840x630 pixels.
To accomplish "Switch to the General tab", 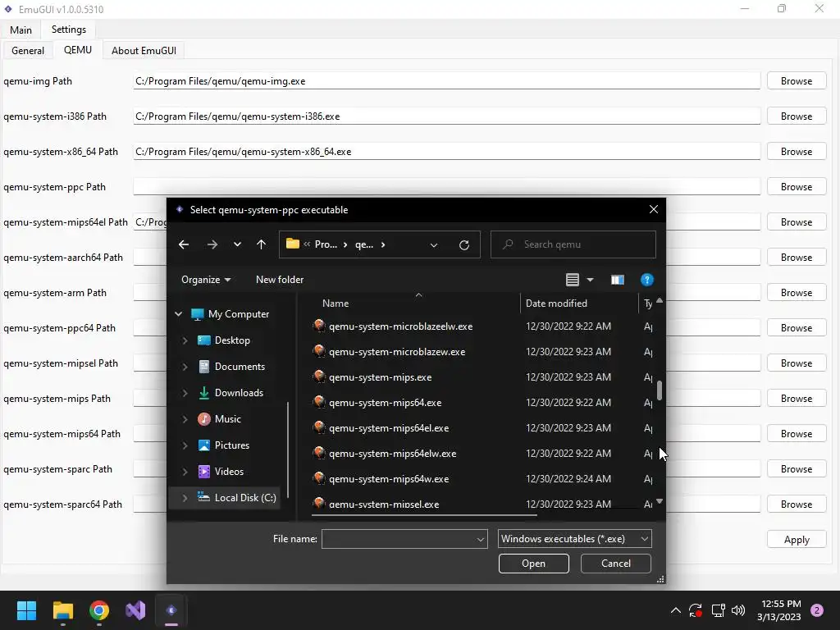I will [x=28, y=50].
